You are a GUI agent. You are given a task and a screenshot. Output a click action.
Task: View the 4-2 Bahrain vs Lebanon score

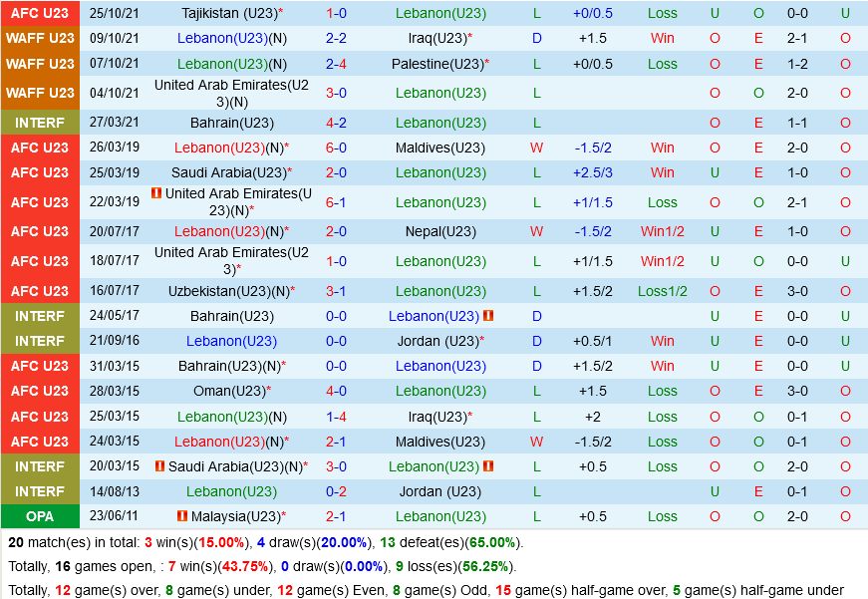tap(336, 123)
